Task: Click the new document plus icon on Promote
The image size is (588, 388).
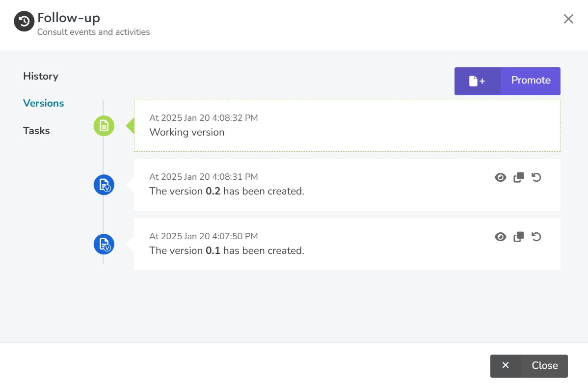Action: [x=477, y=81]
